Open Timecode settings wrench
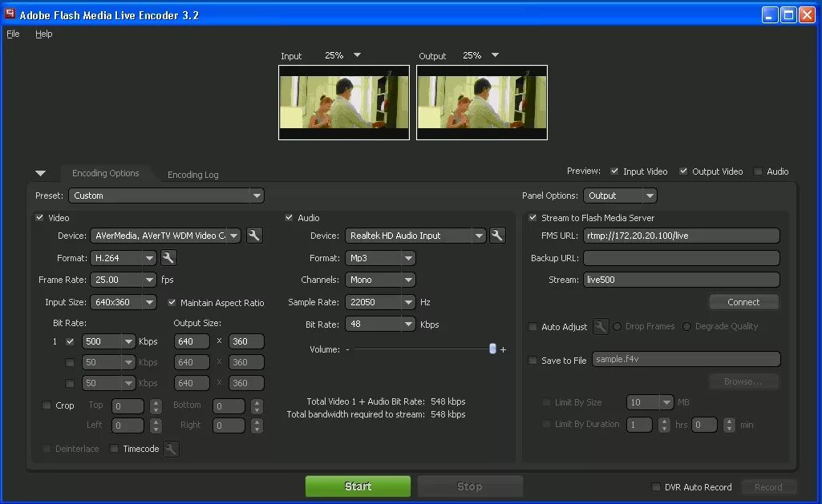 (171, 449)
